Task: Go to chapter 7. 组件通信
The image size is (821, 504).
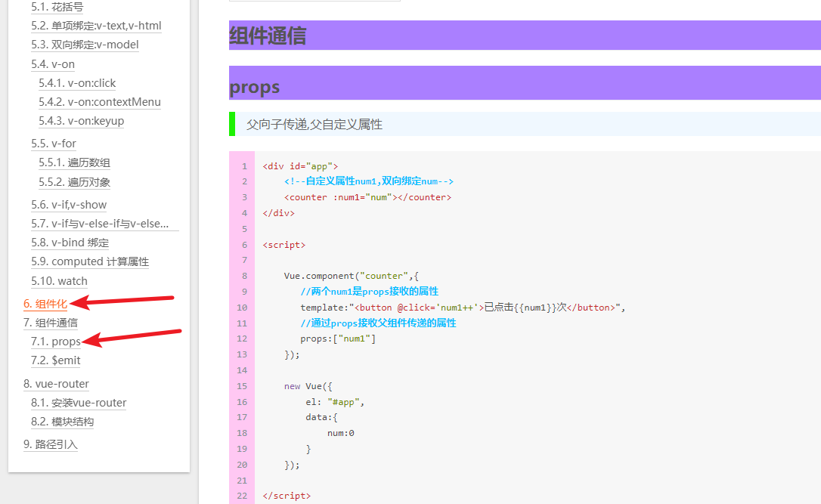Action: pyautogui.click(x=50, y=323)
